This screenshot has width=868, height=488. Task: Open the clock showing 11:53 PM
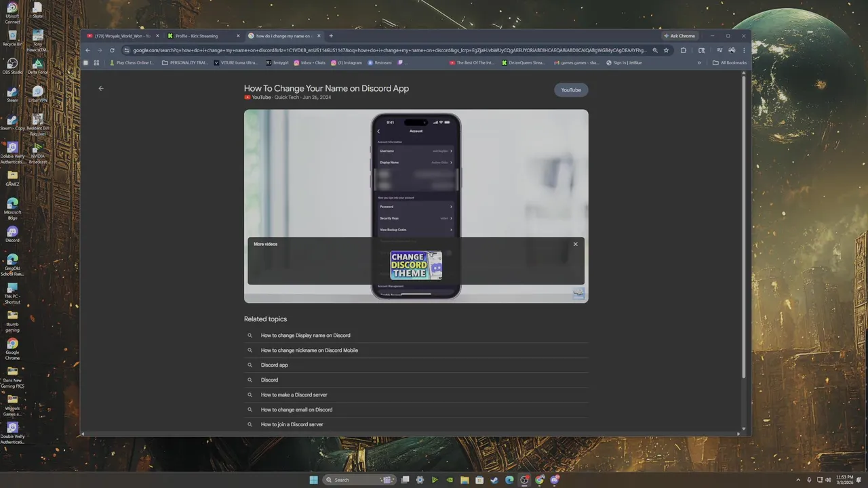[x=845, y=480]
